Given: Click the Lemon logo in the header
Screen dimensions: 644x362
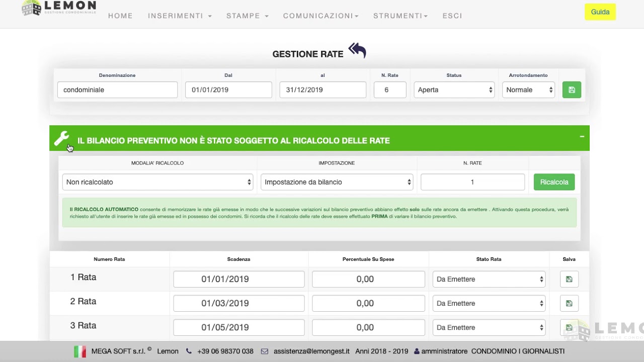Looking at the screenshot, I should pyautogui.click(x=59, y=8).
